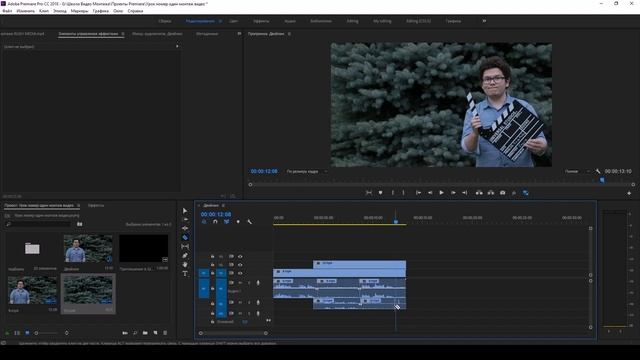Open the Effect Controls panel menu
Viewport: 640px width, 360px height.
(122, 34)
